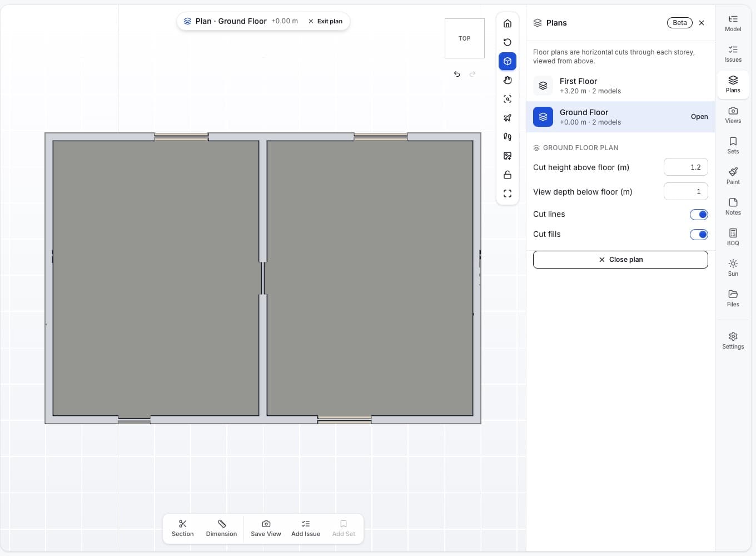Click Open on the Ground Floor row
The width and height of the screenshot is (756, 556).
tap(699, 117)
